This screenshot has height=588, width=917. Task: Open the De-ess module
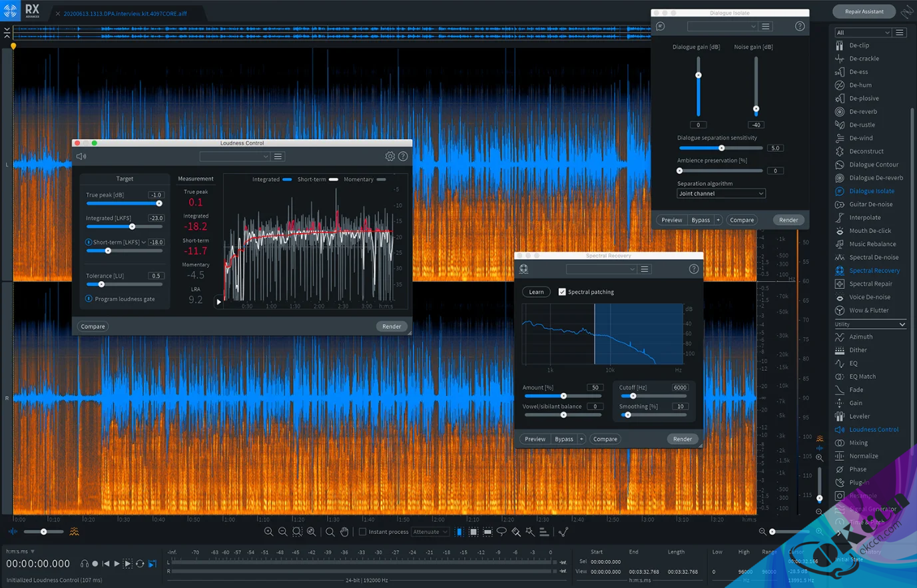(858, 72)
